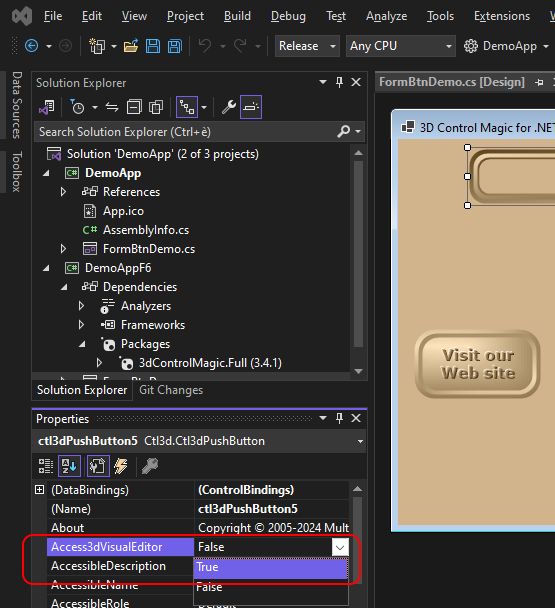Click the DemoApp startup gear icon
The width and height of the screenshot is (555, 608).
(x=471, y=46)
